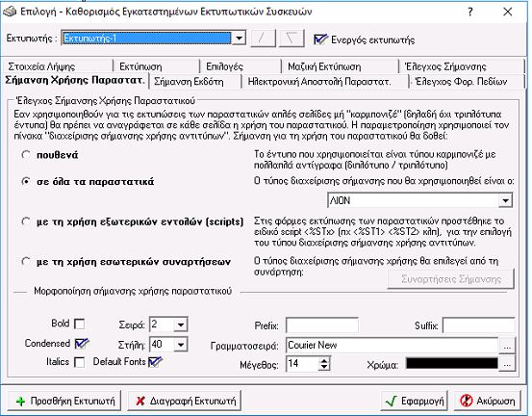Click the first disabled edit button beside printer dropdown
The width and height of the screenshot is (532, 416).
click(263, 38)
